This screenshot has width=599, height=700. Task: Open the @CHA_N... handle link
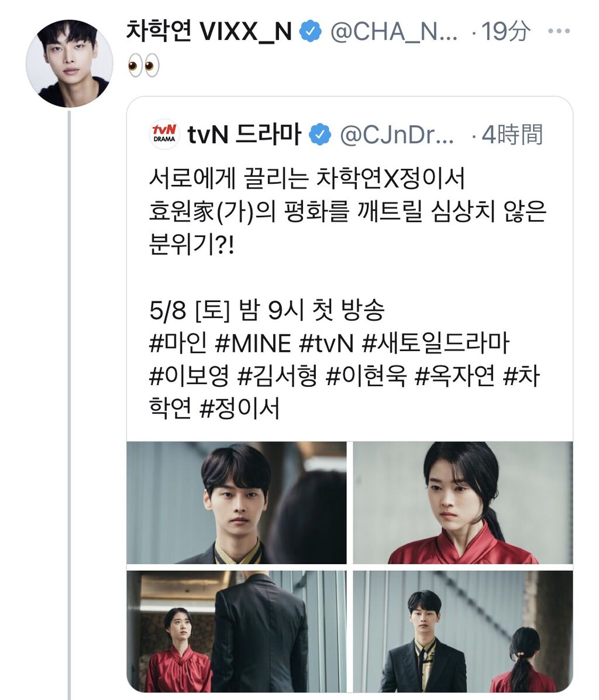coord(394,32)
